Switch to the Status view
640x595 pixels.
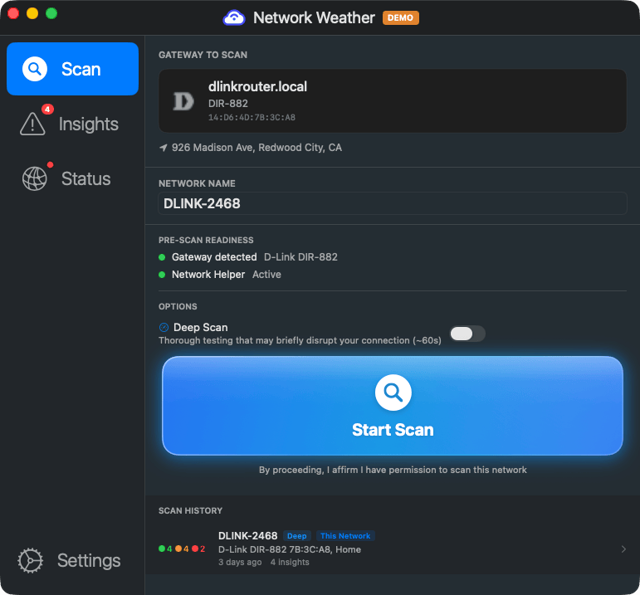[73, 179]
